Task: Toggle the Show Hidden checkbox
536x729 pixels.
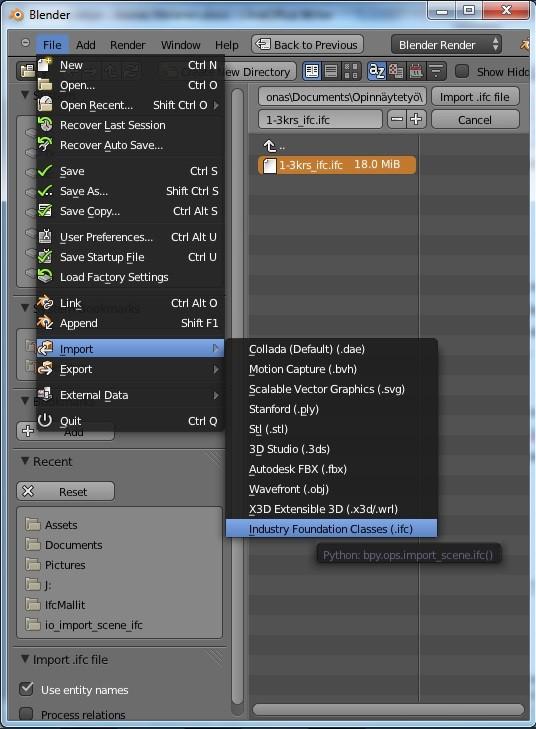Action: click(462, 71)
